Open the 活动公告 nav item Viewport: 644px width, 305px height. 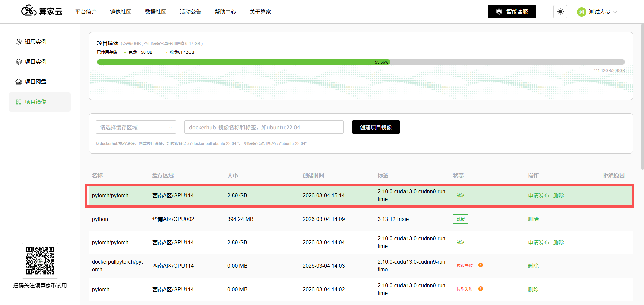(x=191, y=12)
